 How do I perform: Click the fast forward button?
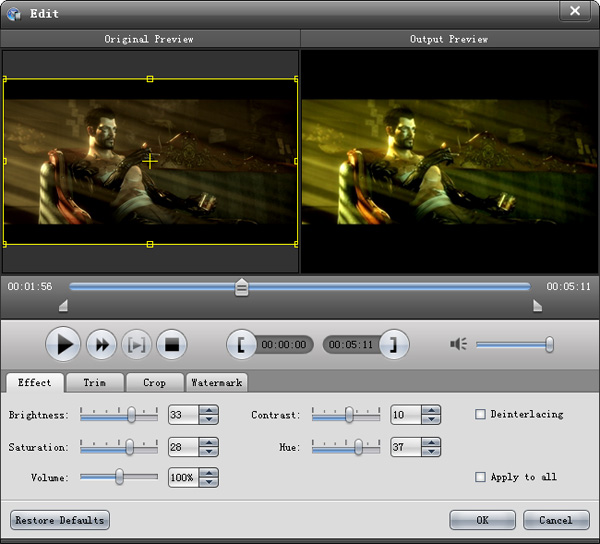coord(101,344)
